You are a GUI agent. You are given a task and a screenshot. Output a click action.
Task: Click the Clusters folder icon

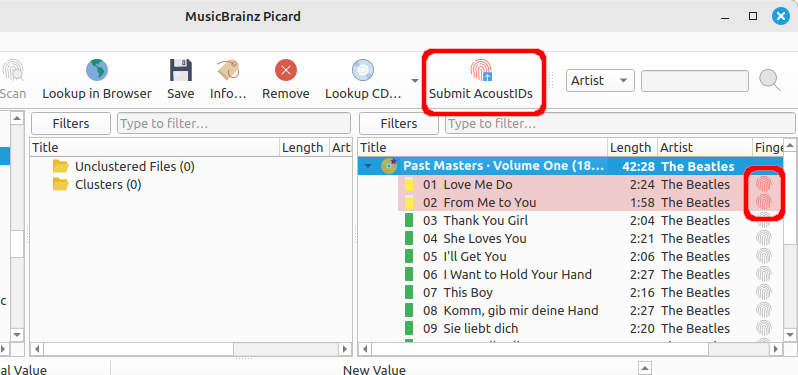click(61, 184)
